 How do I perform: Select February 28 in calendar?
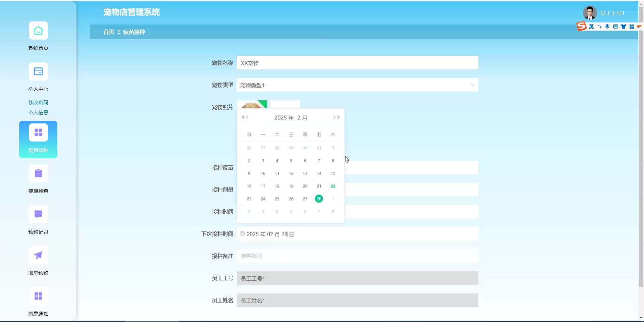(319, 199)
